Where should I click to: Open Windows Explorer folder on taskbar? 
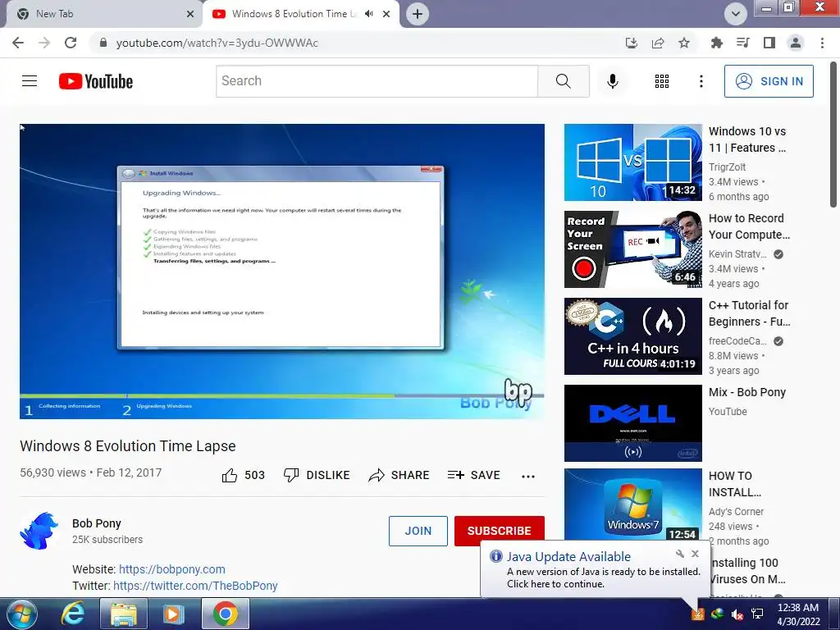click(123, 614)
